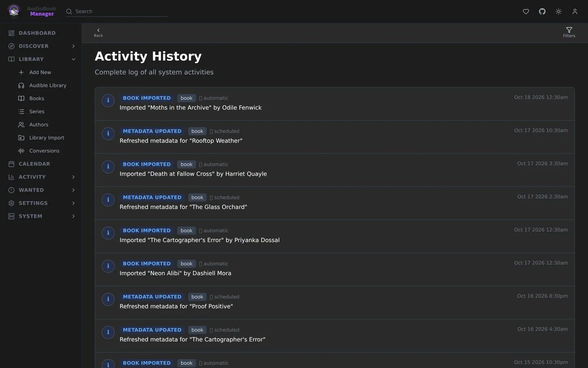The width and height of the screenshot is (588, 368).
Task: Open the GitHub link icon
Action: point(542,11)
